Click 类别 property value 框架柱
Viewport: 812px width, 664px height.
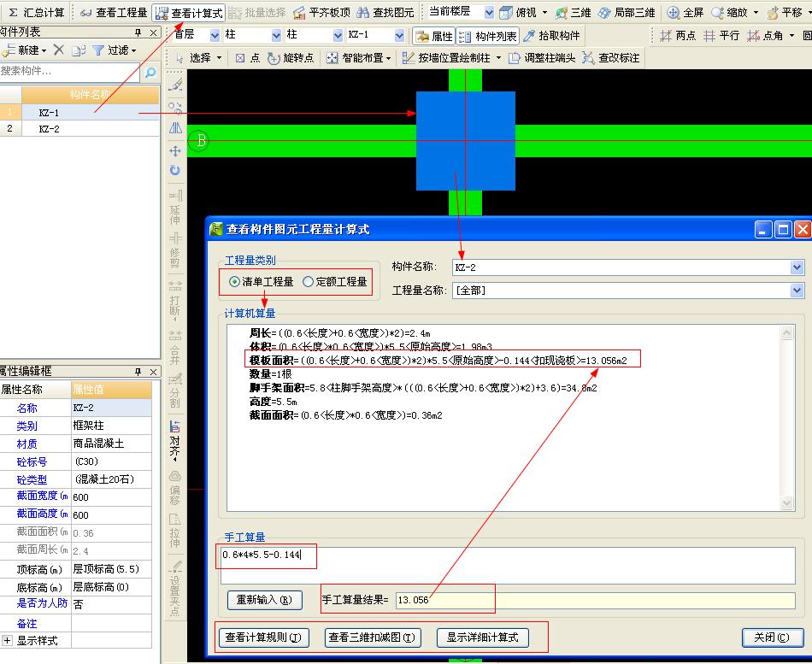coord(111,426)
